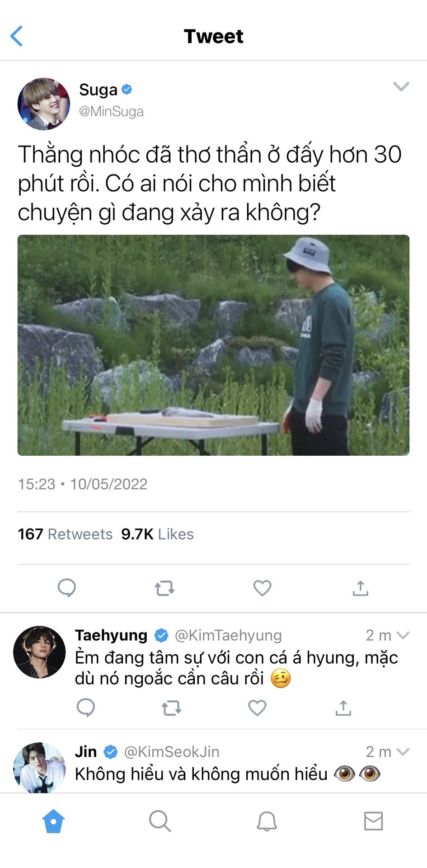Open Suga's profile picture
The width and height of the screenshot is (427, 868).
pos(43,104)
